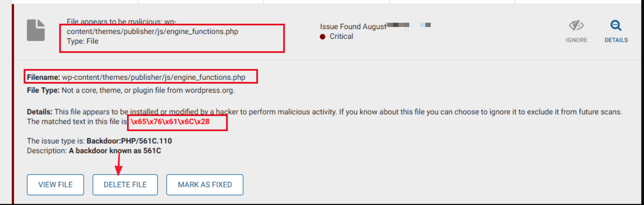Click the issue type Backdoor:PHP/561C.110 text
This screenshot has height=205, width=644.
(x=129, y=141)
